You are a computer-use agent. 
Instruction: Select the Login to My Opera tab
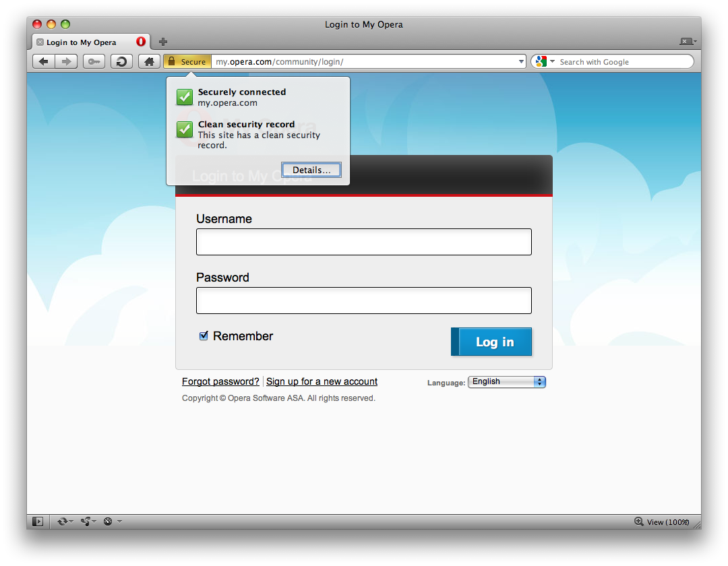point(82,42)
